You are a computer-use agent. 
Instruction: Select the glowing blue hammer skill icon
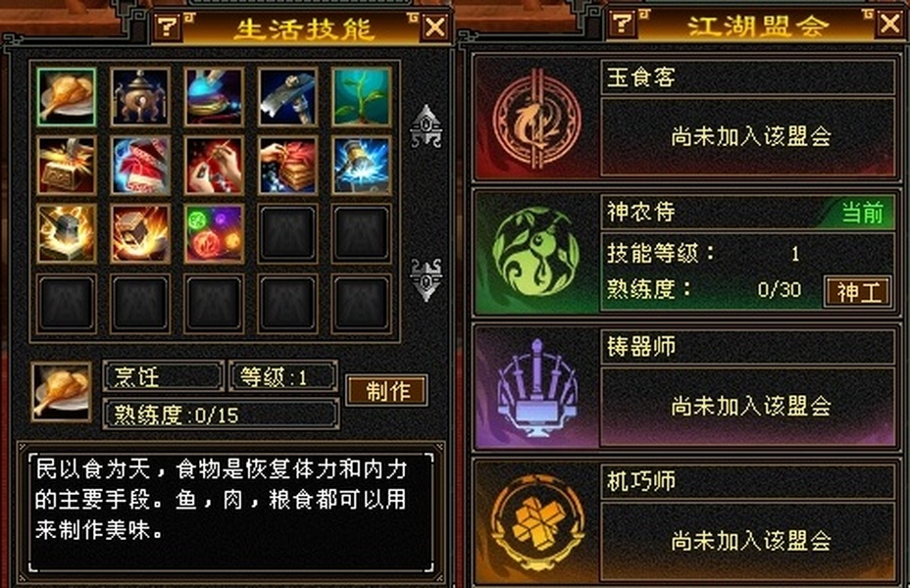(362, 166)
